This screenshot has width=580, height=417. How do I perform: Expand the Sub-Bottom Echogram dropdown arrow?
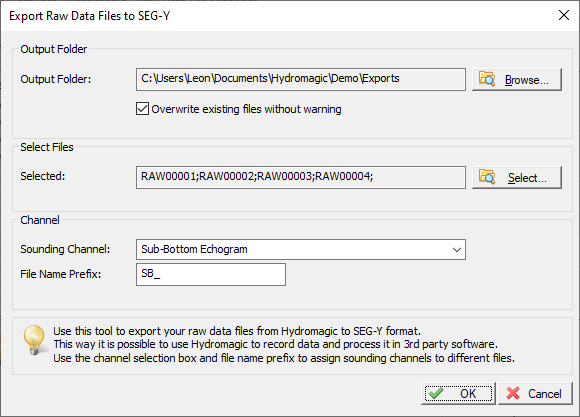point(457,250)
